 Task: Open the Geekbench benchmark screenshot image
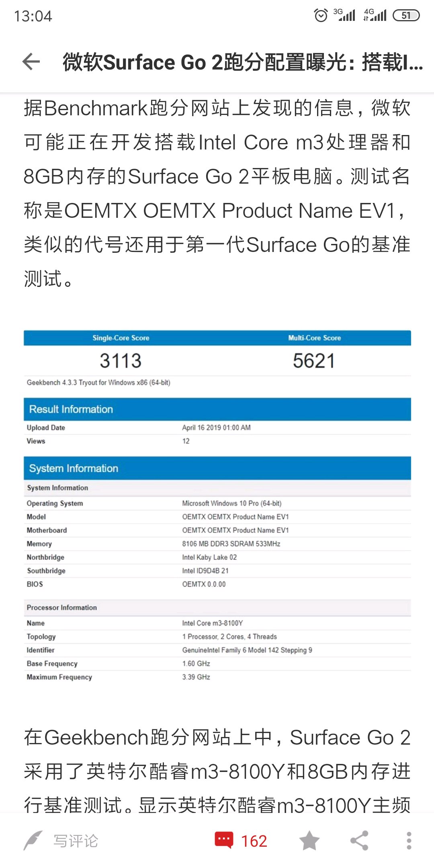(x=217, y=507)
